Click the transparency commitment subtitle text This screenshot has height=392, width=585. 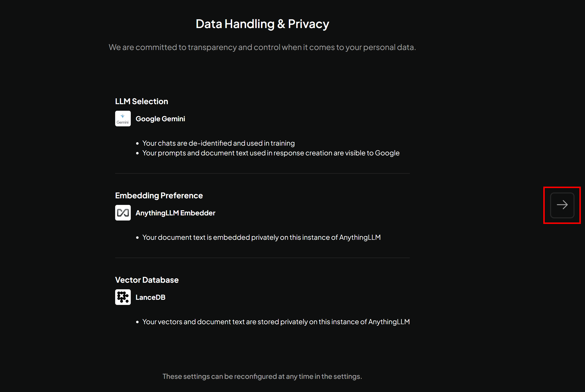pos(262,47)
